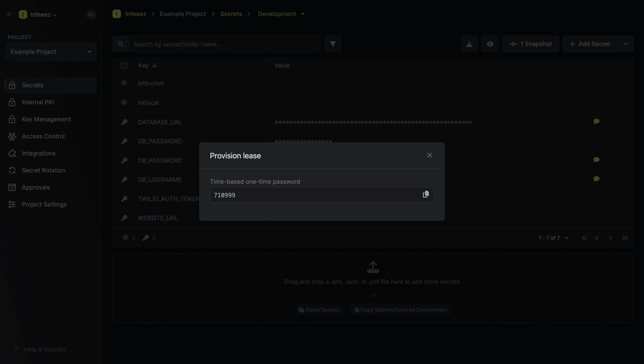Viewport: 644px width, 364px height.
Task: Sort by the Key column header
Action: click(x=147, y=66)
